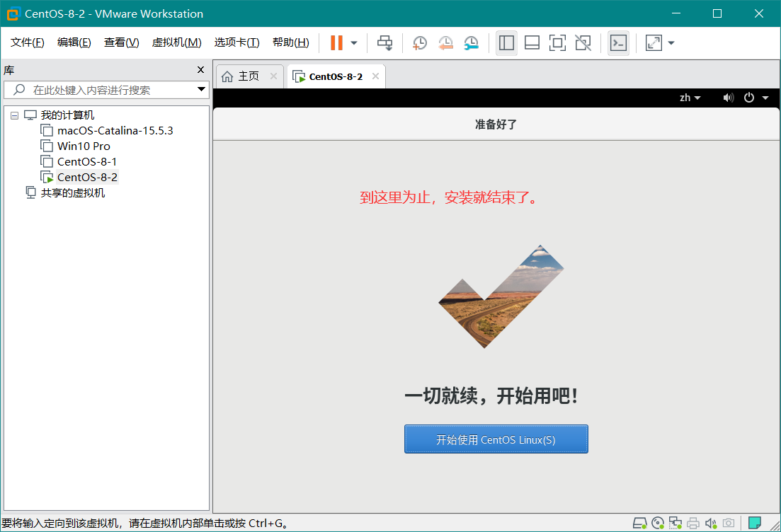The width and height of the screenshot is (781, 532).
Task: Click Send Ctrl+Alt+Del toolbar icon
Action: coord(384,43)
